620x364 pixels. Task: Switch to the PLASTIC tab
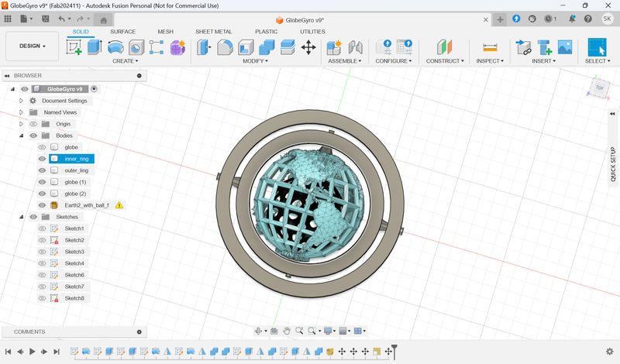point(266,32)
